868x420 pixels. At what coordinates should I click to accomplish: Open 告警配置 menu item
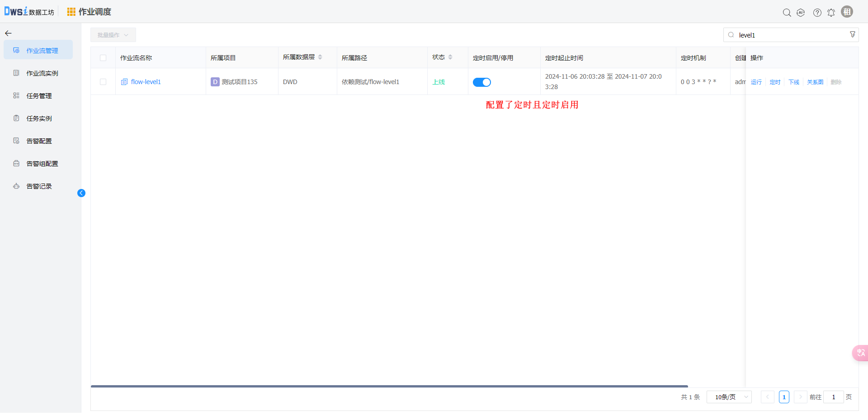pos(39,141)
